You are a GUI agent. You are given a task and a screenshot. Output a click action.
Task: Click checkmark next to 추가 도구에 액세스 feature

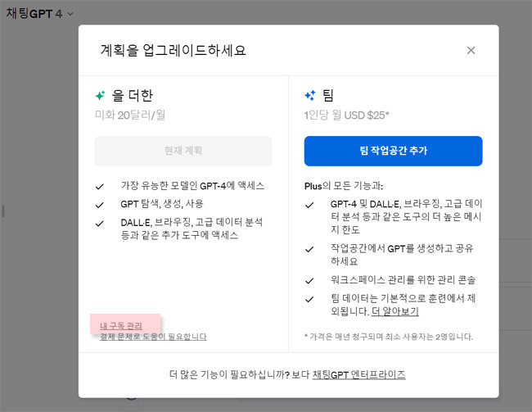pos(99,224)
